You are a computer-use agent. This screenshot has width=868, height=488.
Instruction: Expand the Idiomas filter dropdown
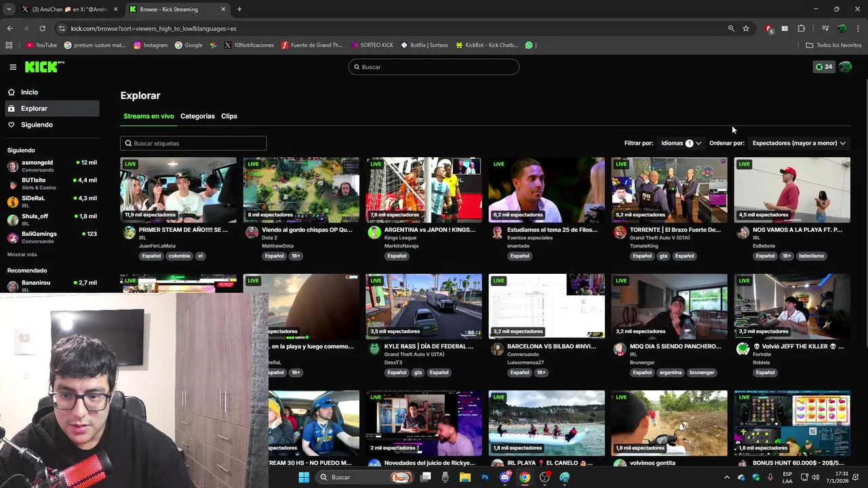[x=681, y=143]
